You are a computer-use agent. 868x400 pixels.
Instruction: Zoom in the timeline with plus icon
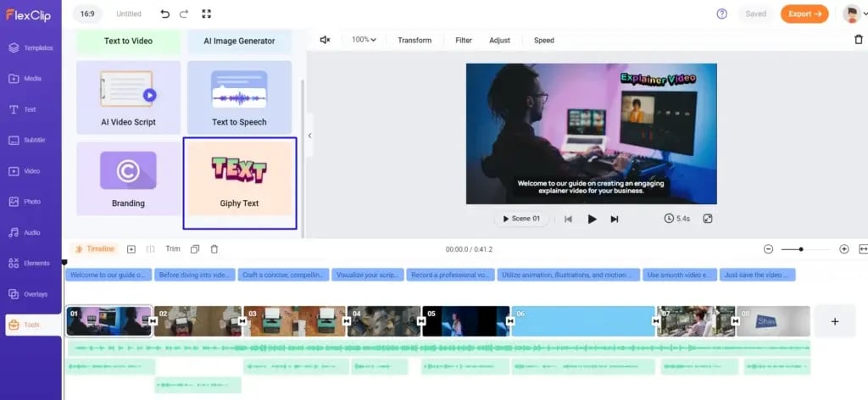click(x=843, y=249)
